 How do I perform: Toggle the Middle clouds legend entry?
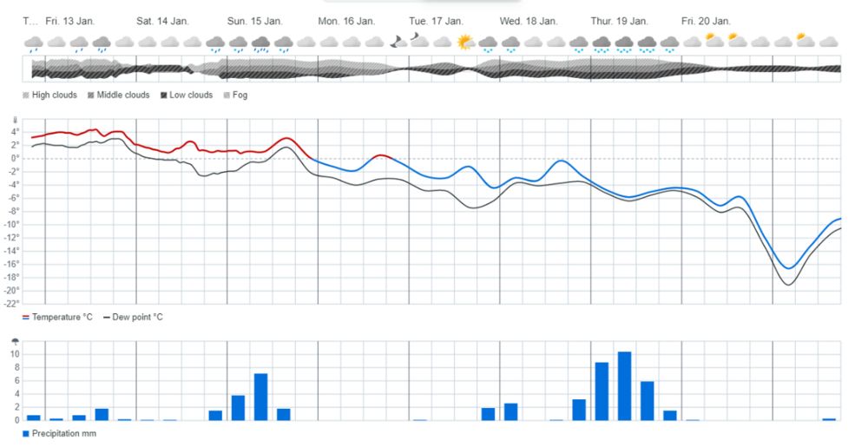click(117, 95)
